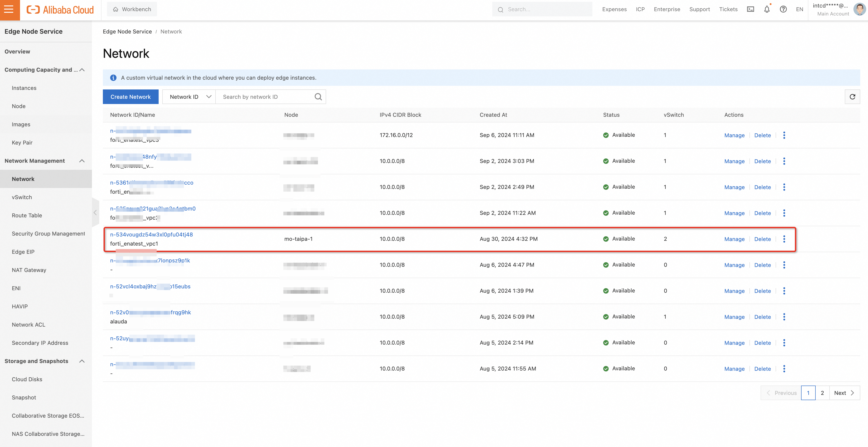Collapse Storage and Snapshots section
868x447 pixels.
82,361
